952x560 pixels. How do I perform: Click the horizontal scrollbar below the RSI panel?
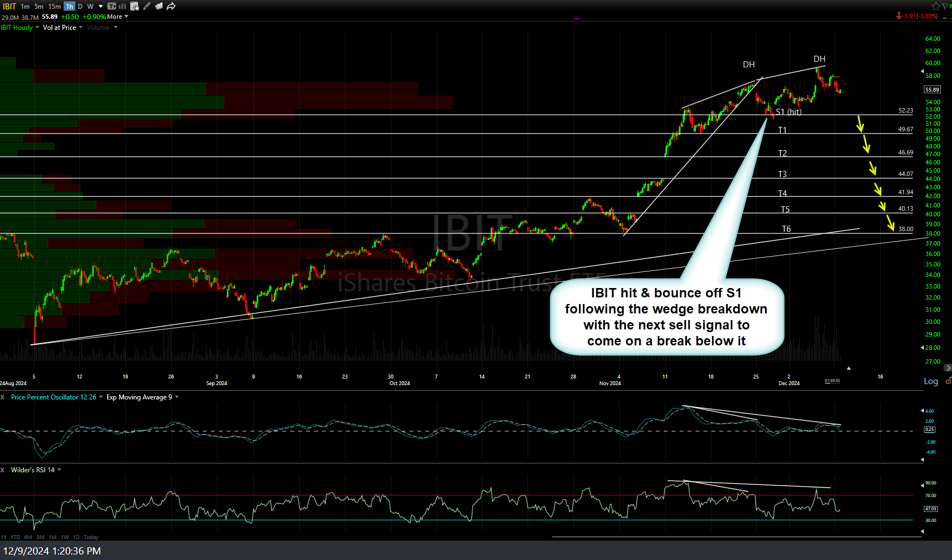click(736, 536)
